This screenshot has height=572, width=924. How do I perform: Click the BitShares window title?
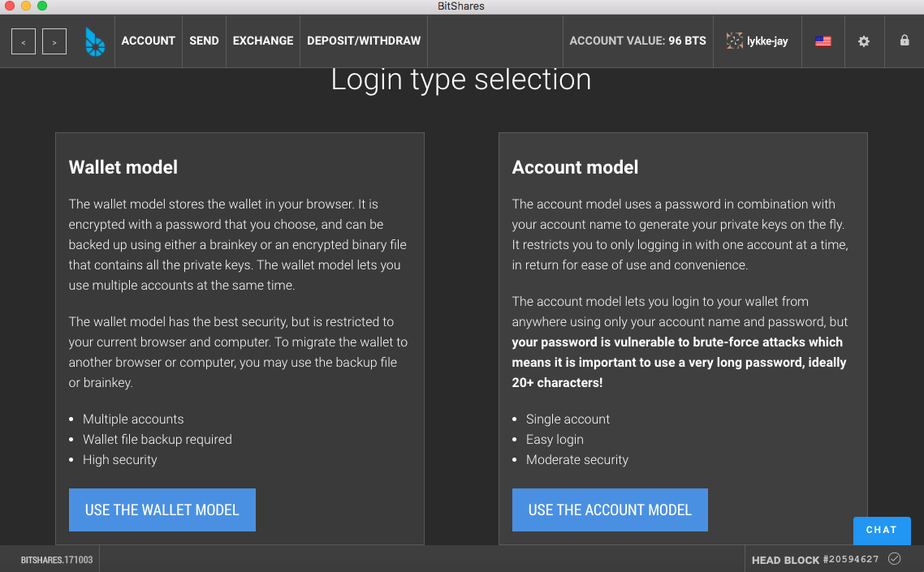pos(461,6)
